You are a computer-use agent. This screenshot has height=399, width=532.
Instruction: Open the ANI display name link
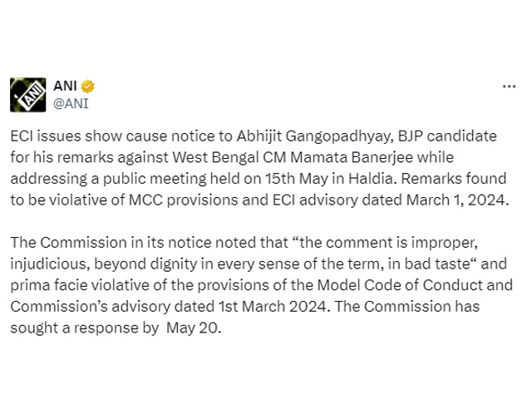pos(65,86)
